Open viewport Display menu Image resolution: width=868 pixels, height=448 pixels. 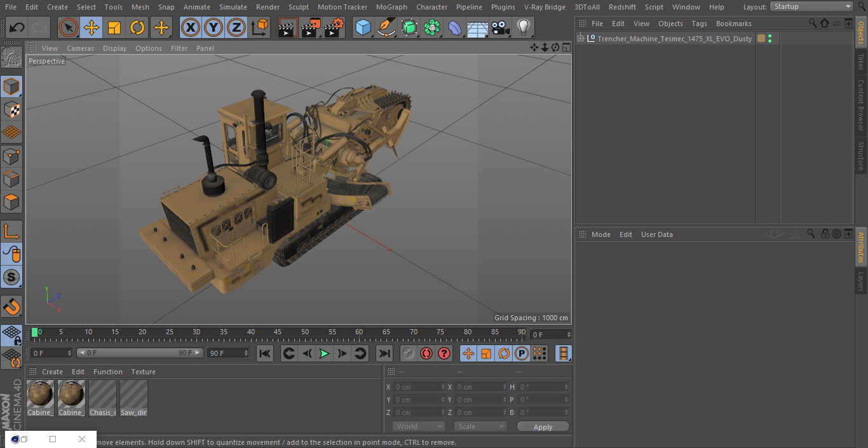[x=114, y=48]
